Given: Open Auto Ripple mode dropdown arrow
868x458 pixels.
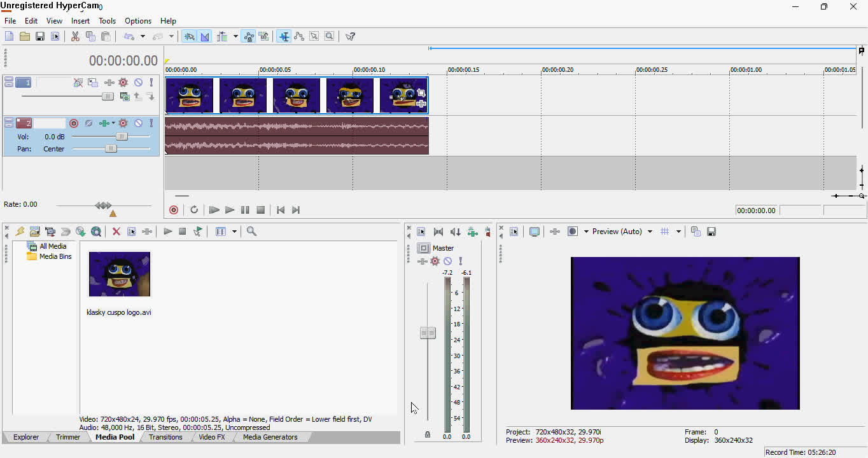Looking at the screenshot, I should (x=235, y=36).
